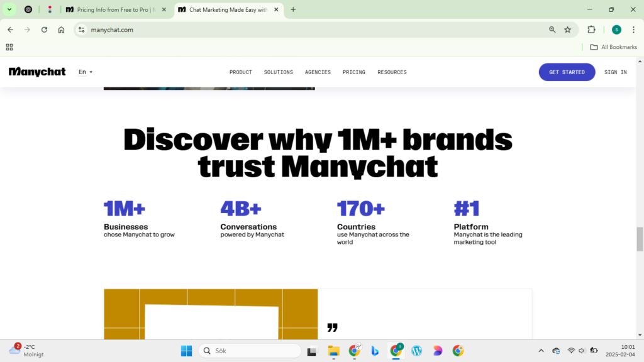
Task: Open the weather widget showing -2°C
Action: point(26,351)
